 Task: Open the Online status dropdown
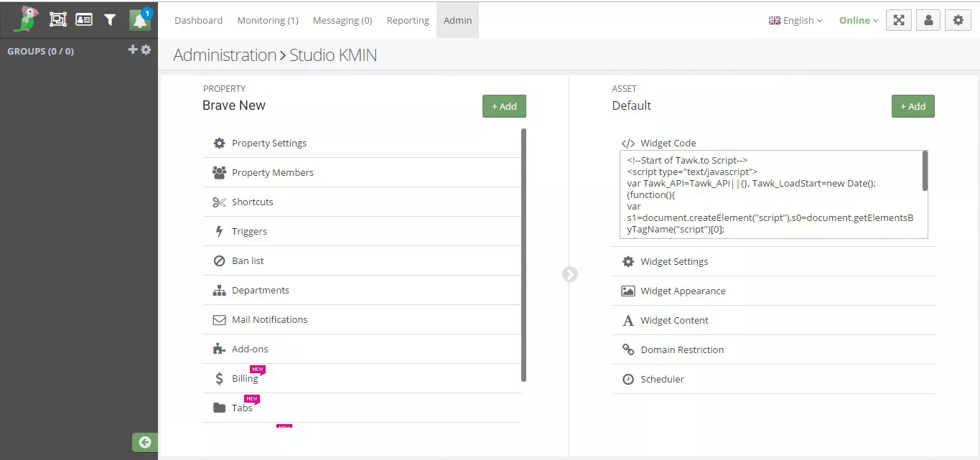859,20
